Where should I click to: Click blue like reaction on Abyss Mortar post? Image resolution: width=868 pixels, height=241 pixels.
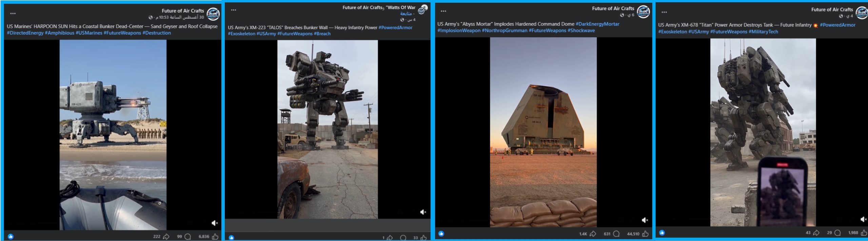441,234
